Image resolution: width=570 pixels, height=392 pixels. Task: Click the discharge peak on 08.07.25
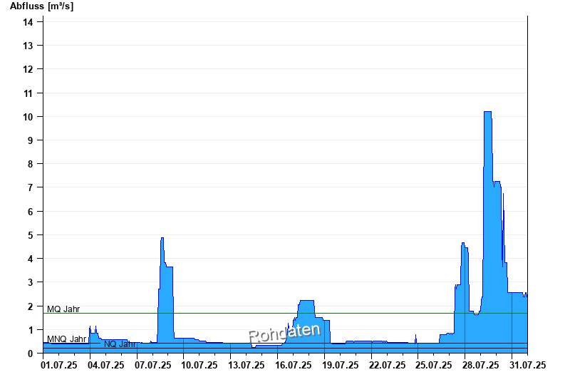pyautogui.click(x=162, y=238)
